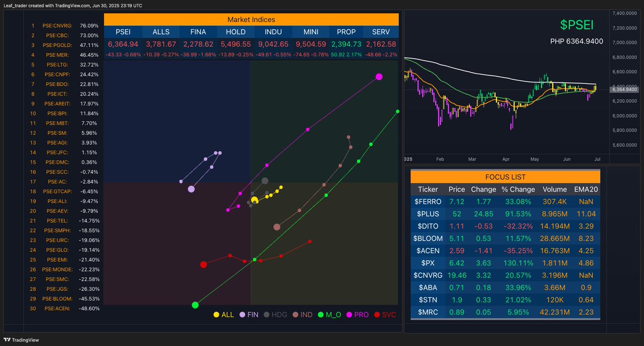Click the green M_O legend dot

click(320, 315)
